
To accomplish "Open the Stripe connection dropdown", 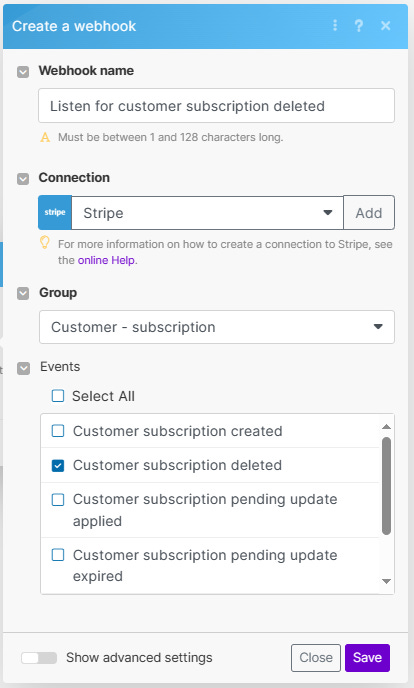I will pos(207,213).
